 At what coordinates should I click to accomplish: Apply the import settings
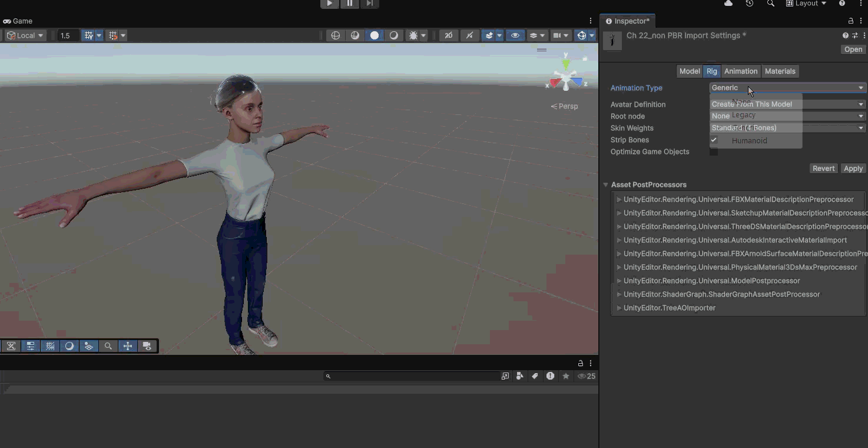click(853, 169)
